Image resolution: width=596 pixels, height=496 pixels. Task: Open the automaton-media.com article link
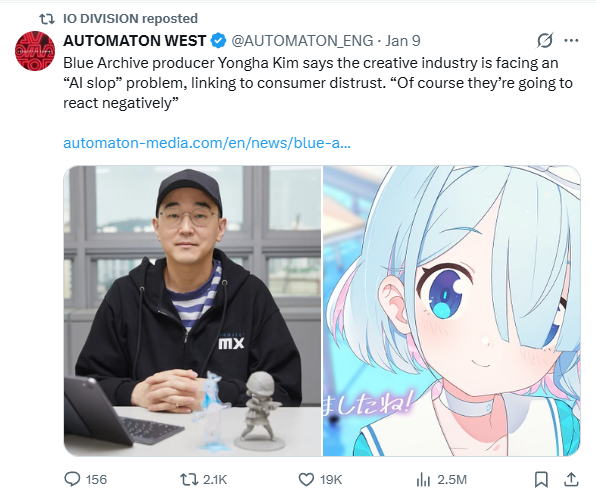[x=207, y=143]
